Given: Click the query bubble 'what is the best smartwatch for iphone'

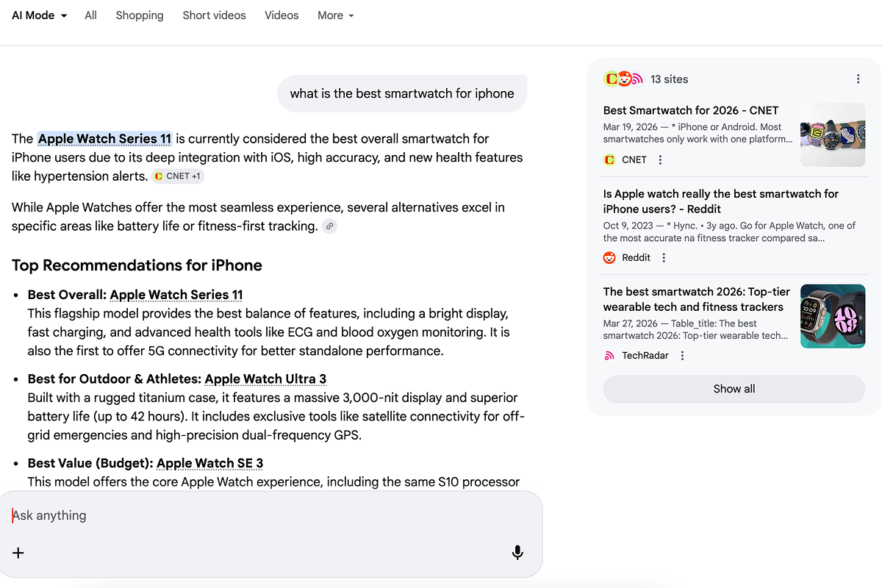Looking at the screenshot, I should 402,93.
